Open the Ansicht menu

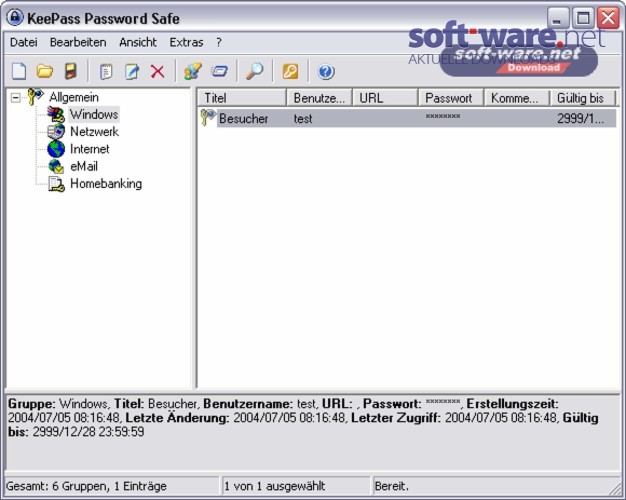click(x=138, y=42)
